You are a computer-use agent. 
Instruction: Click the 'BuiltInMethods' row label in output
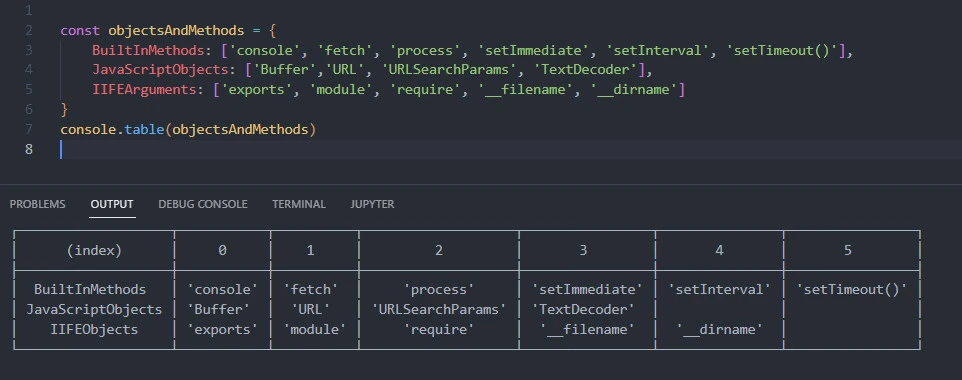[90, 289]
